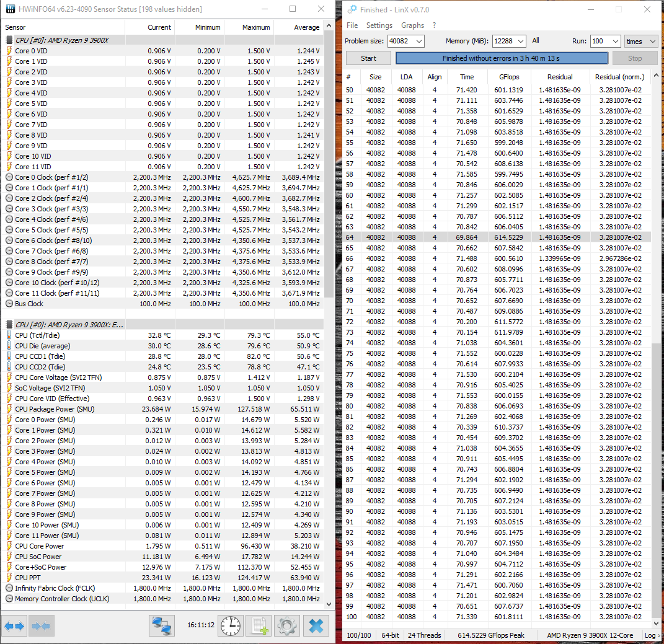The height and width of the screenshot is (644, 664).
Task: Click the clock reset timer icon
Action: click(231, 626)
